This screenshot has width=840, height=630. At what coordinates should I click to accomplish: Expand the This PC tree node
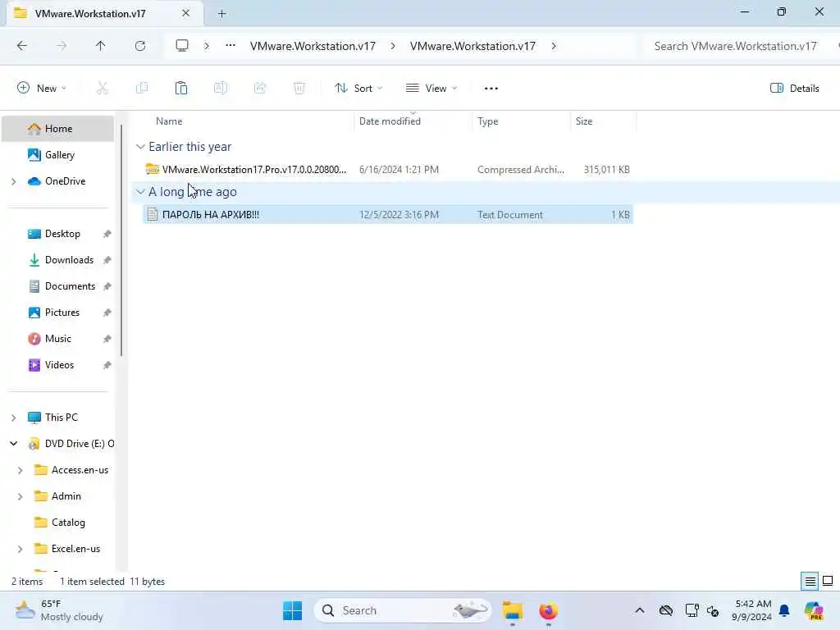[x=13, y=418]
